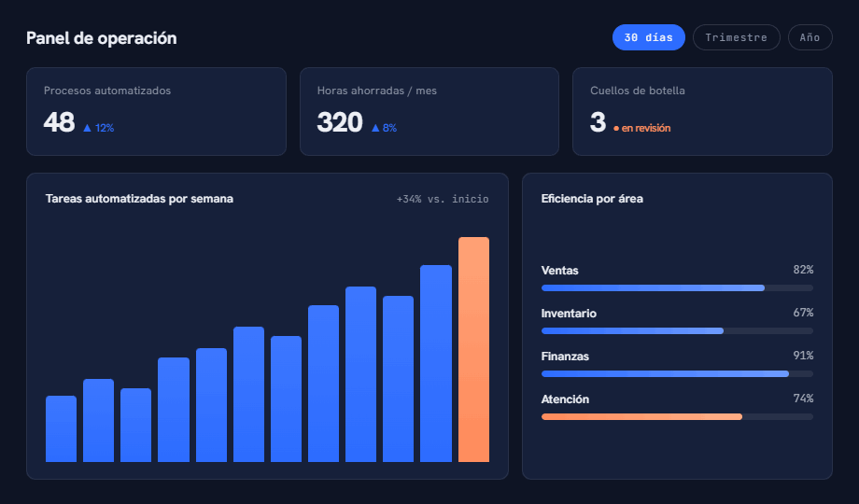This screenshot has width=859, height=504.
Task: Click the Inventario efficiency progress bar
Action: [677, 331]
